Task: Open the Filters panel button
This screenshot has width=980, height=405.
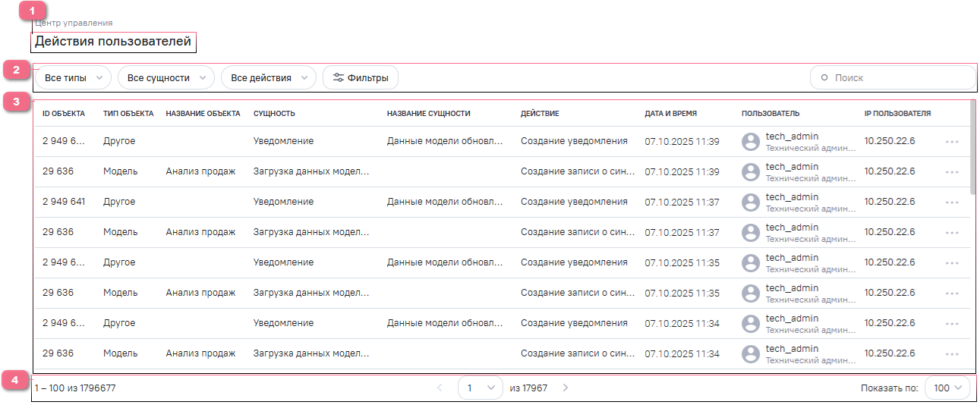Action: (361, 77)
